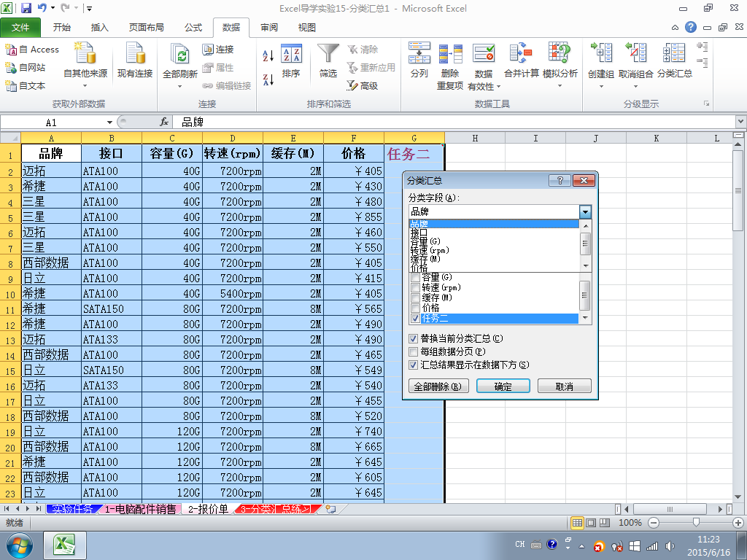
Task: Open the 文件 tab
Action: 20,28
